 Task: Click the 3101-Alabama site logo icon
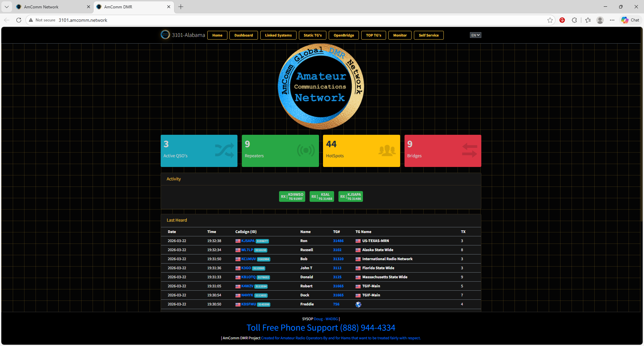point(165,35)
